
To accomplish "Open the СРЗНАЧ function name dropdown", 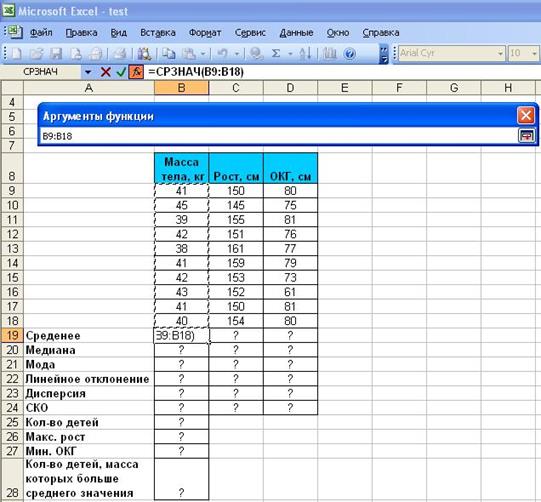I will [88, 72].
